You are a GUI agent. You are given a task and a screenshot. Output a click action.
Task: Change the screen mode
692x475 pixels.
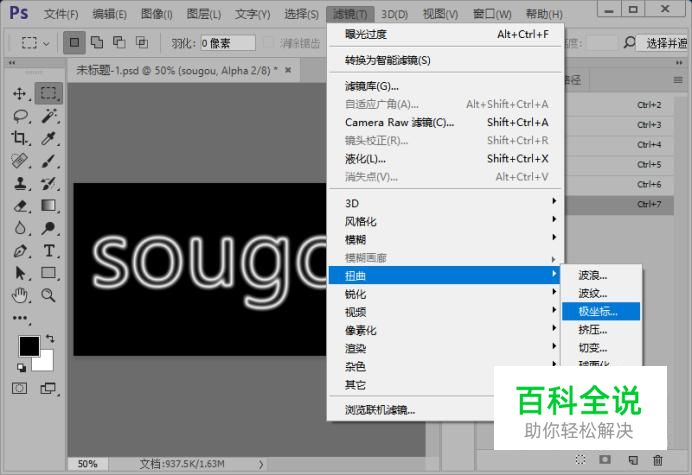[48, 388]
